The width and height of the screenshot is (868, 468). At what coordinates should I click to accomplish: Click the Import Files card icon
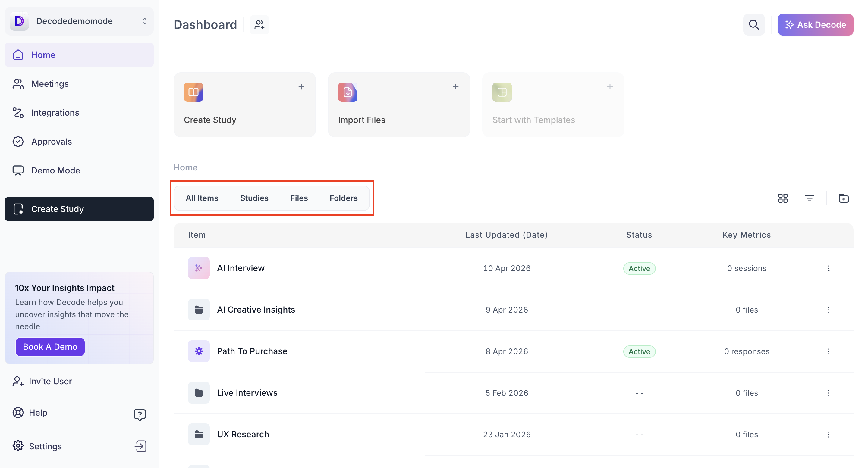click(x=348, y=92)
